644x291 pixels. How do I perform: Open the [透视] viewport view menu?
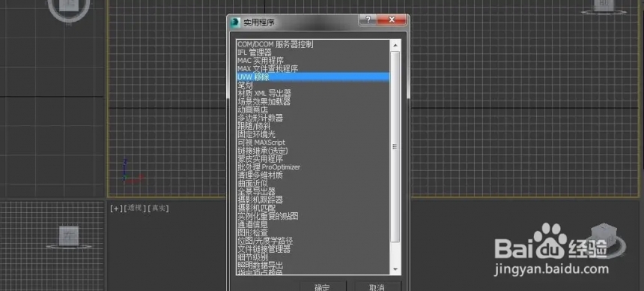[x=135, y=208]
